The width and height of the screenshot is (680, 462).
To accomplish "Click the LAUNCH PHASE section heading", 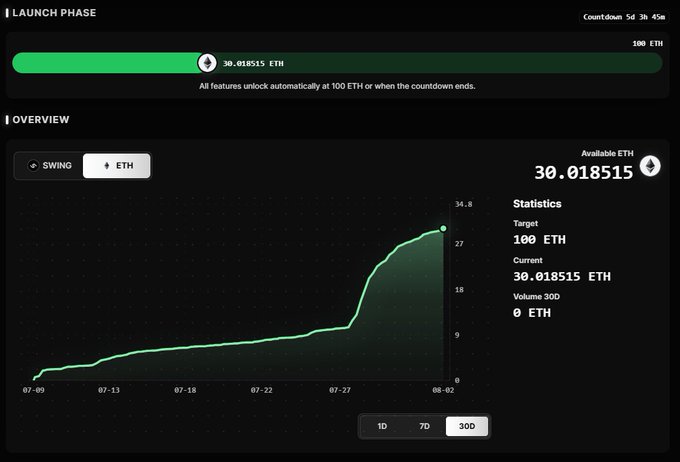I will pos(54,13).
